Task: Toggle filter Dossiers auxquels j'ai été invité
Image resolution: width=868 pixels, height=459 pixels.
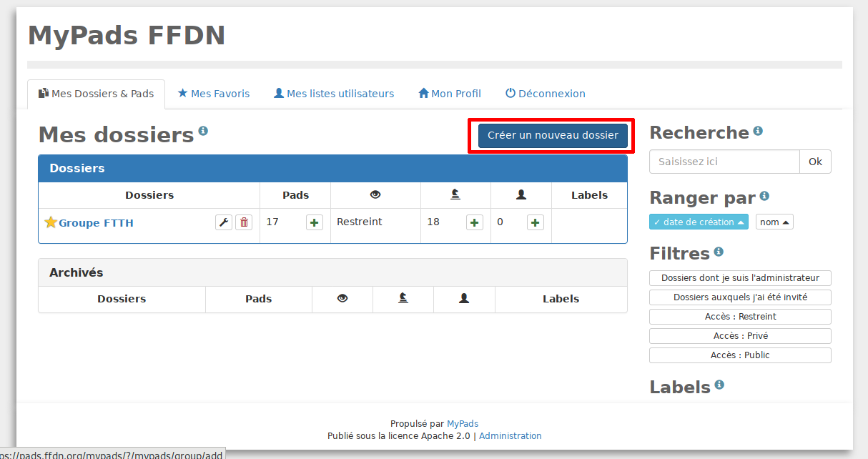Action: click(x=740, y=297)
